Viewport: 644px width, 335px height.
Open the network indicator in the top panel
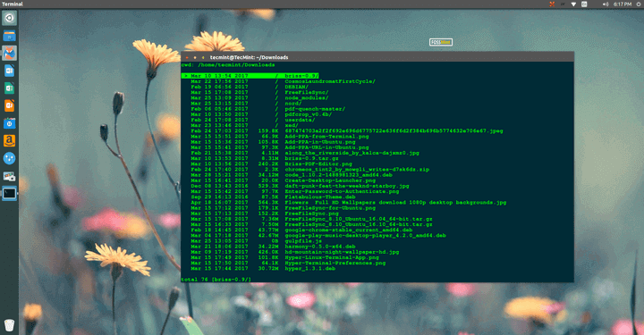pyautogui.click(x=573, y=4)
